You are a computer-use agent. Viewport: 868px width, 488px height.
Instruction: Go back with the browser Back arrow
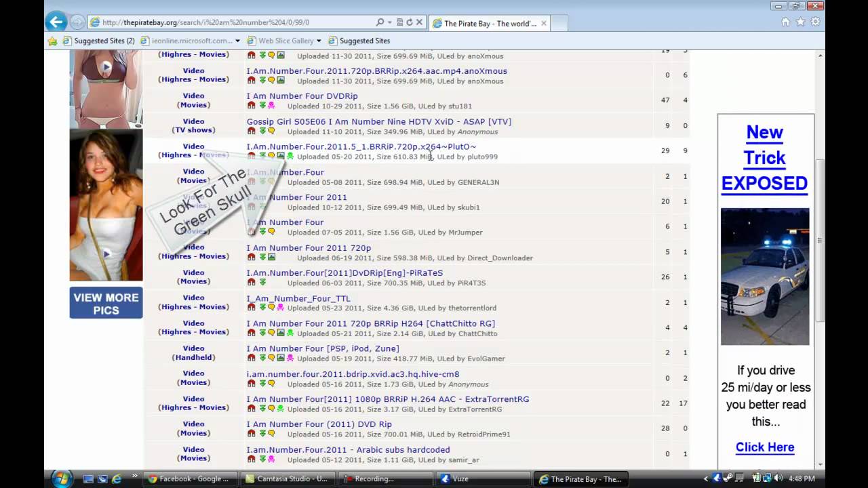tap(56, 22)
